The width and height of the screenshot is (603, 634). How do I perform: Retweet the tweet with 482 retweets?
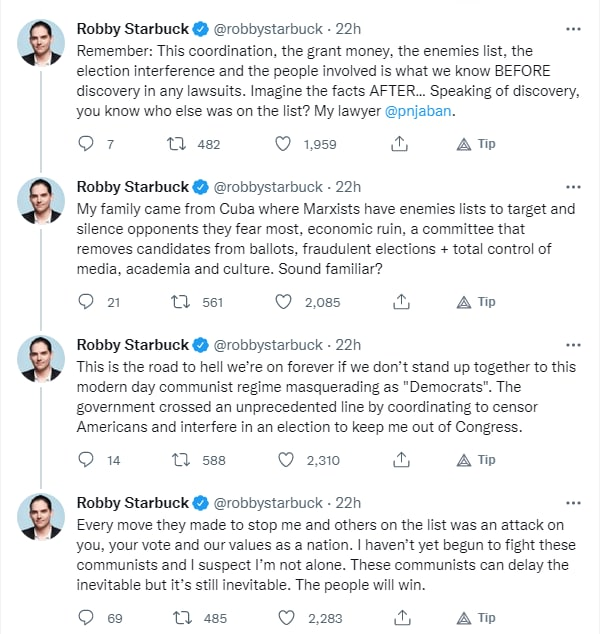point(175,144)
